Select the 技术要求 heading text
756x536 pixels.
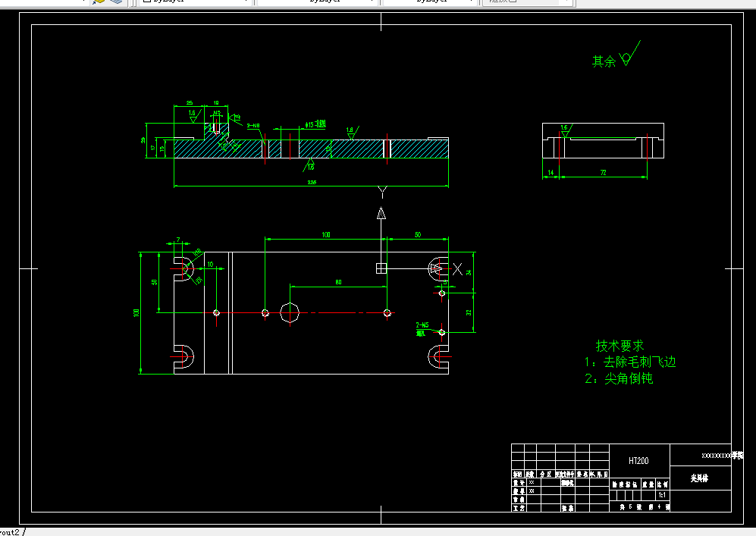(x=620, y=346)
